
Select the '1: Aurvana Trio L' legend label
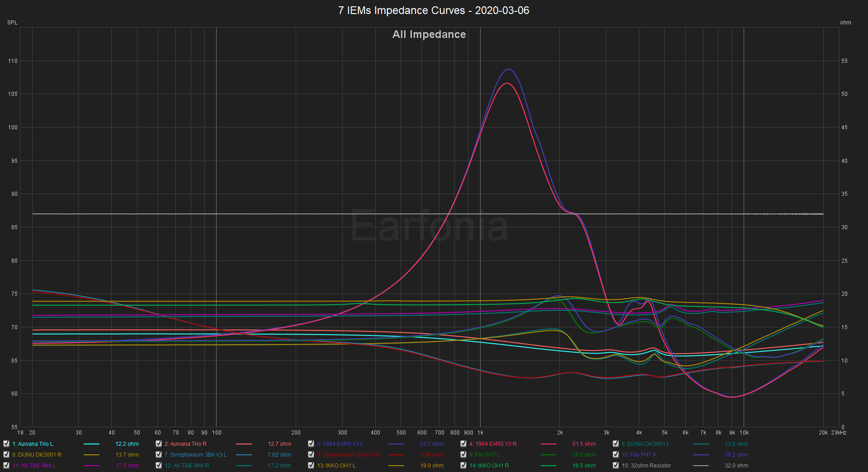[33, 444]
